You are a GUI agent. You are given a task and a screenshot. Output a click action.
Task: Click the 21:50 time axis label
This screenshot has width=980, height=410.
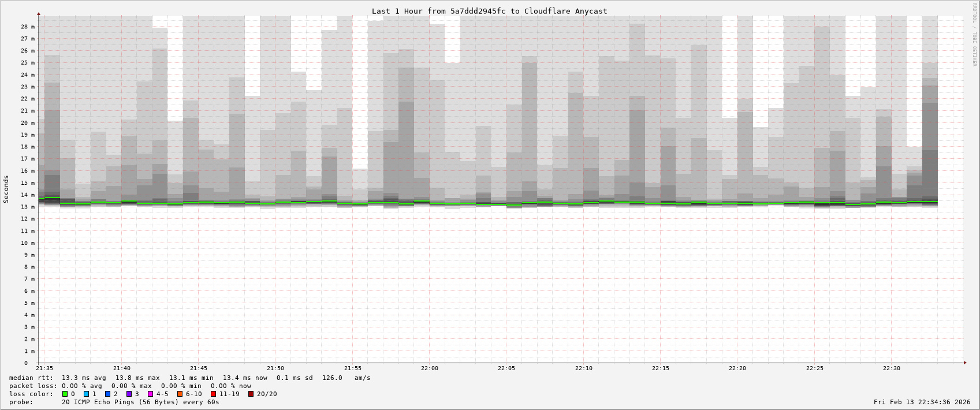275,368
